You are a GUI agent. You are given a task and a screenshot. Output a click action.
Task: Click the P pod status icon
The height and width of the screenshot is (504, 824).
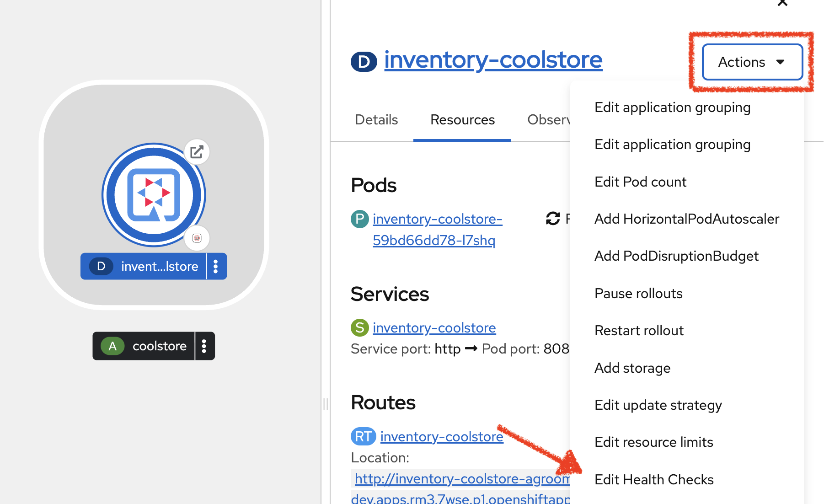coord(360,219)
